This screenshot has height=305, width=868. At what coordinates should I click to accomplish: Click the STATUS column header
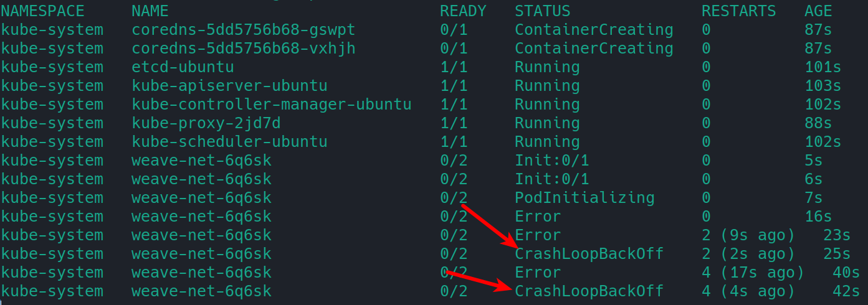coord(542,11)
